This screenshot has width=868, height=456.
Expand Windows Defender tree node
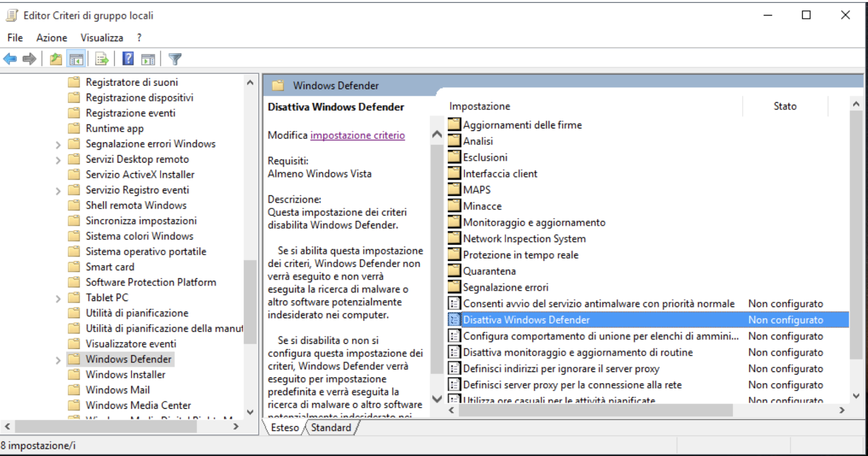pyautogui.click(x=58, y=360)
